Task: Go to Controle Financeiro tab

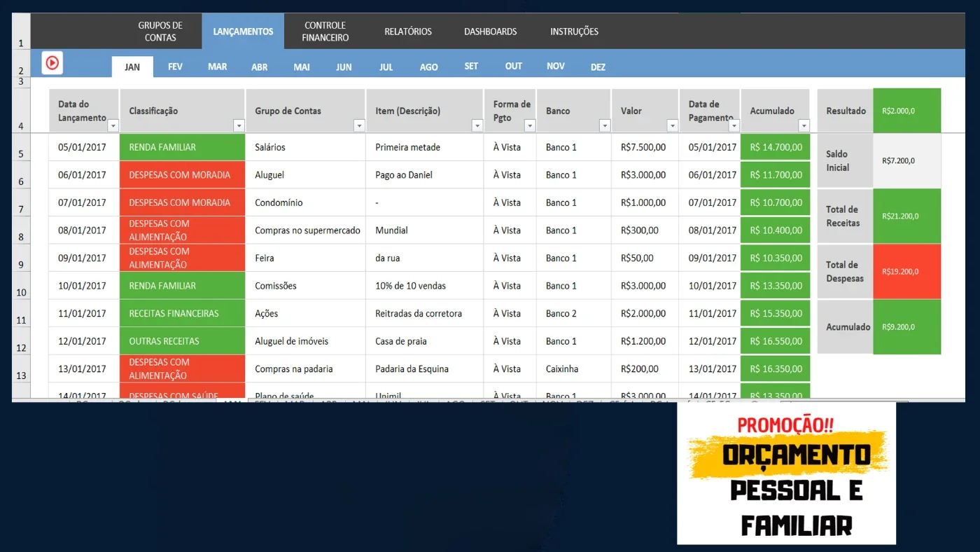Action: [325, 32]
